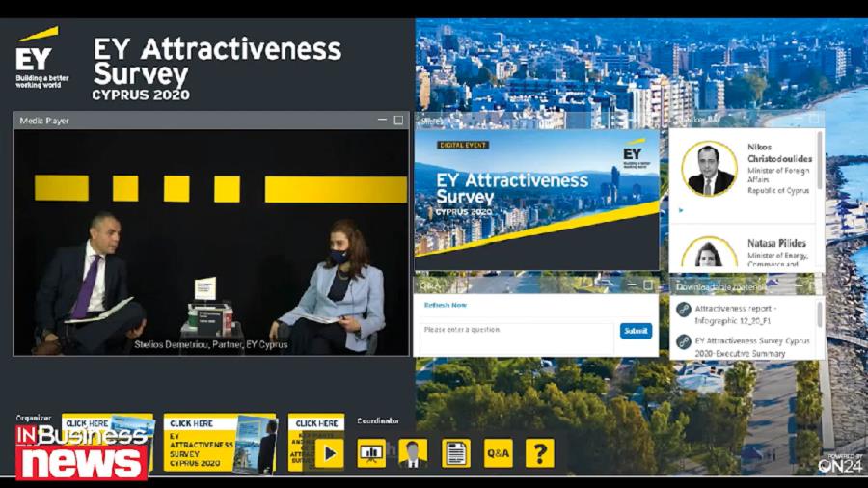Screen dimensions: 868x488
Task: Open the Speaker Bio person icon
Action: tap(413, 452)
